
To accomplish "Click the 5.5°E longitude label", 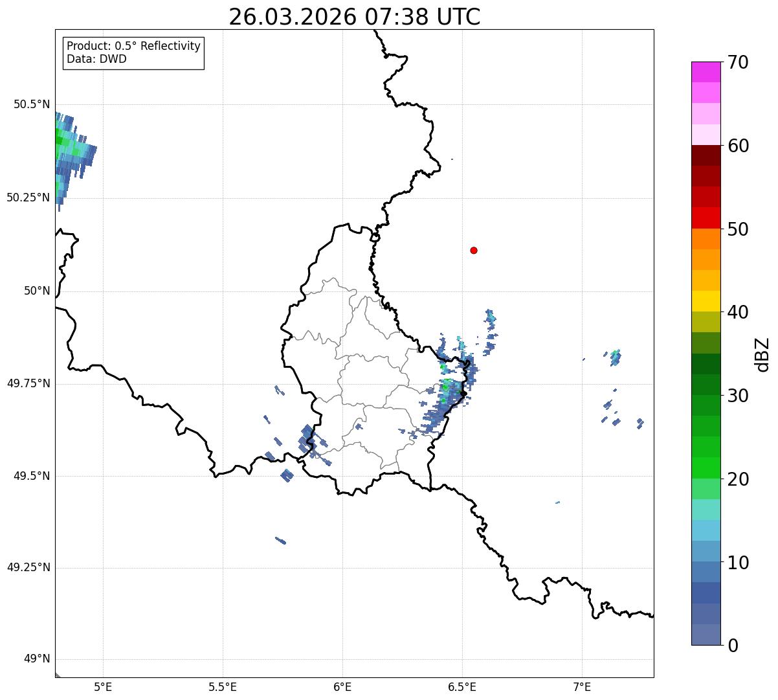I will [223, 686].
